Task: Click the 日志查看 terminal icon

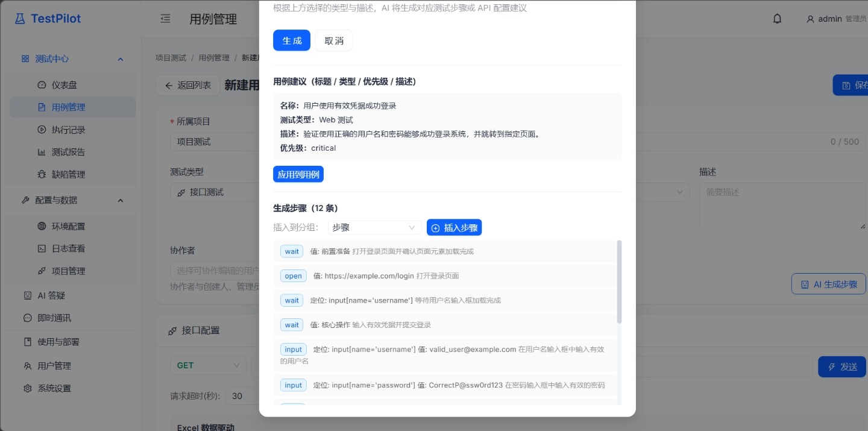Action: pyautogui.click(x=42, y=248)
